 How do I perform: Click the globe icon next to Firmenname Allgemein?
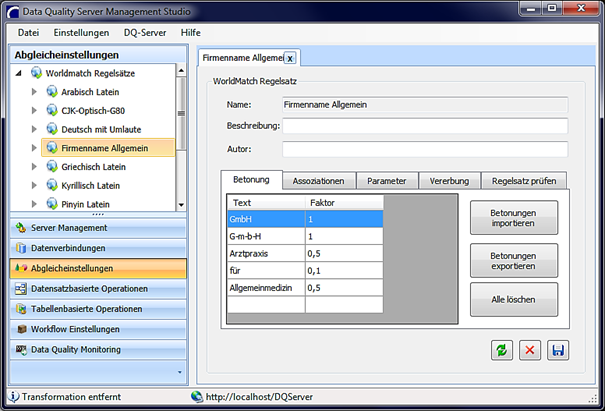(52, 147)
